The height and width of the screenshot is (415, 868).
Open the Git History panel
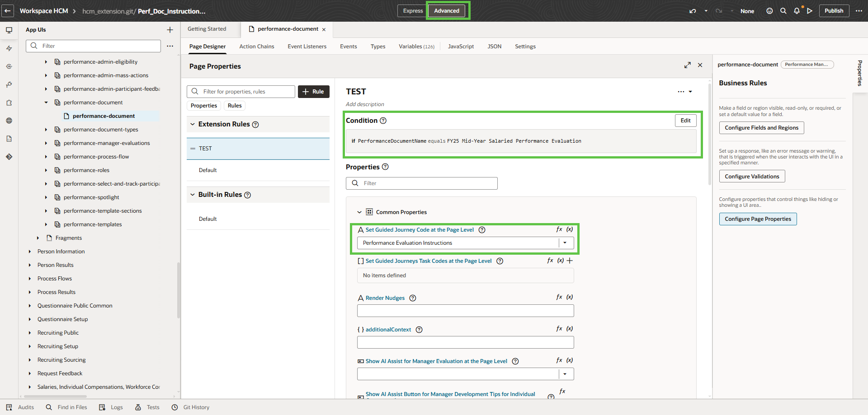190,407
